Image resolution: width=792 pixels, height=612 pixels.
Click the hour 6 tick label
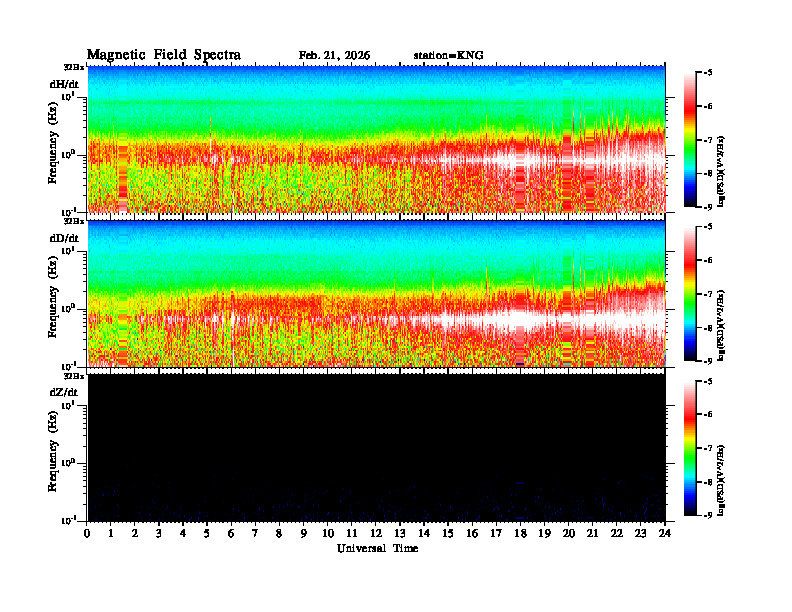(x=231, y=533)
